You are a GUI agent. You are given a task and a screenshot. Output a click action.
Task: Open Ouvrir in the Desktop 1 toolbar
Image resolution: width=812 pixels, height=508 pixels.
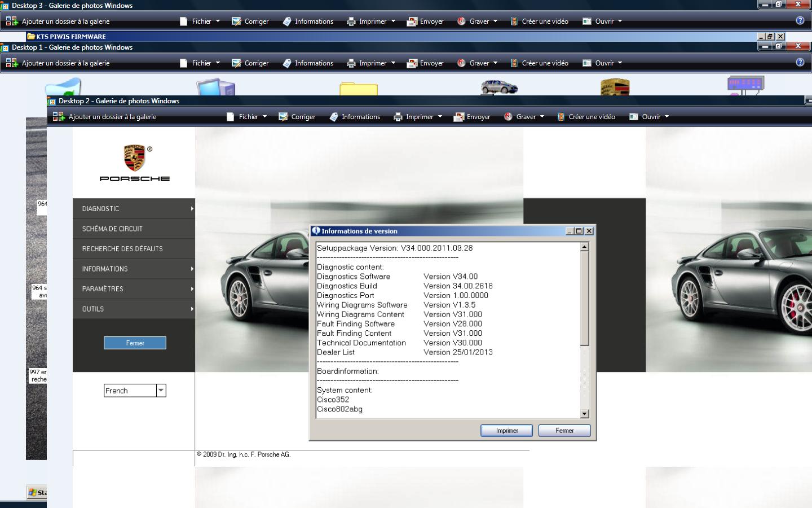coord(602,63)
